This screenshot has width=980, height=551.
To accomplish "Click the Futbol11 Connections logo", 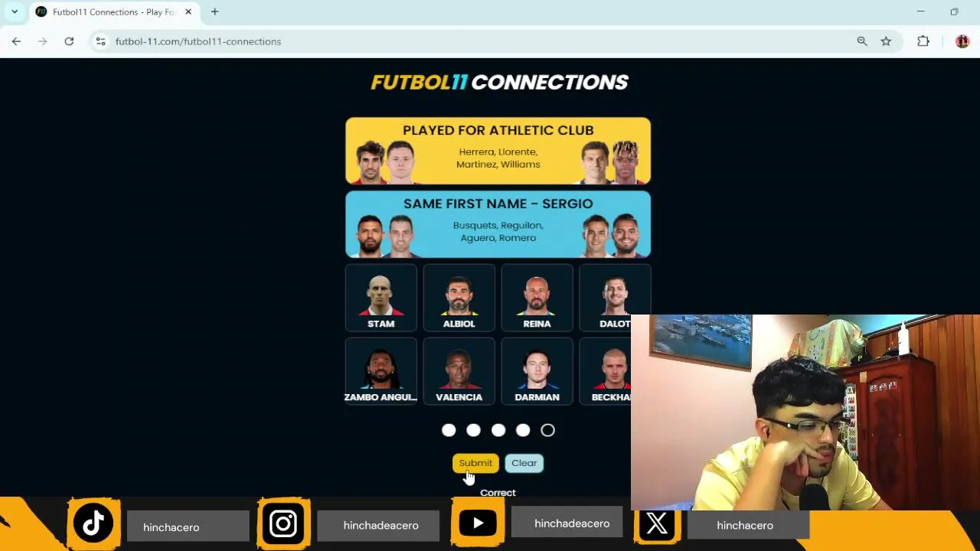I will point(499,82).
